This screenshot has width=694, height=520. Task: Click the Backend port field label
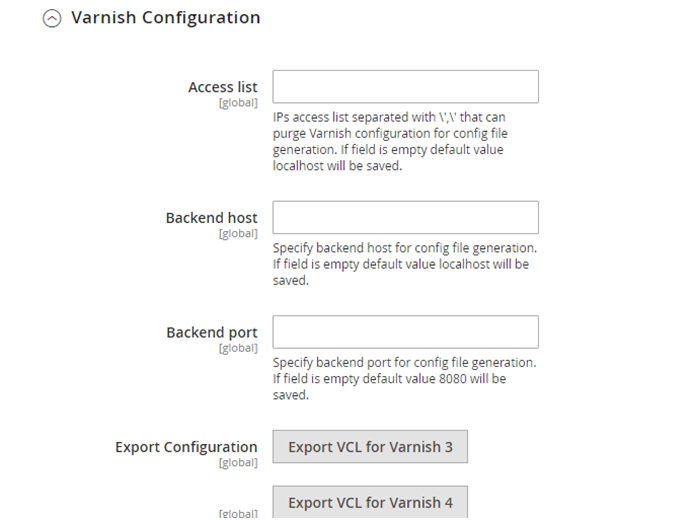(211, 332)
